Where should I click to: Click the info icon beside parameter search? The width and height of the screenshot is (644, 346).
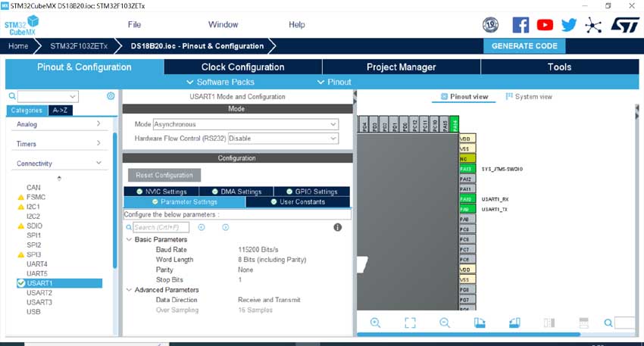338,227
